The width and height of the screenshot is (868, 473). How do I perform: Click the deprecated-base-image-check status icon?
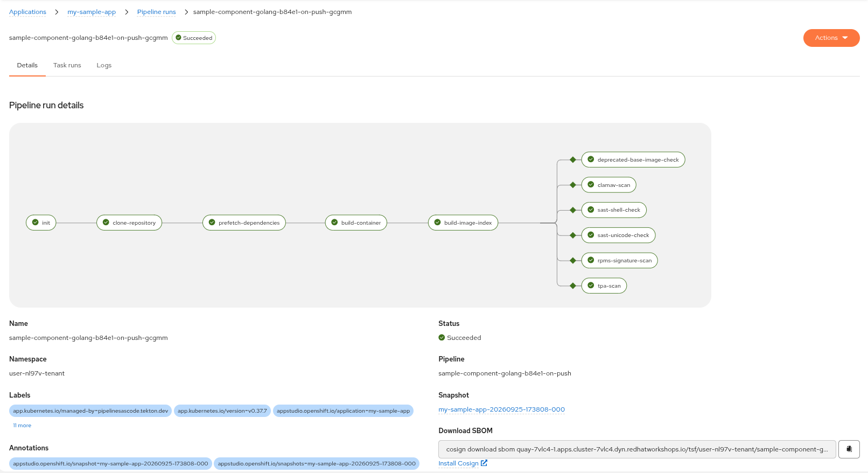(x=591, y=159)
